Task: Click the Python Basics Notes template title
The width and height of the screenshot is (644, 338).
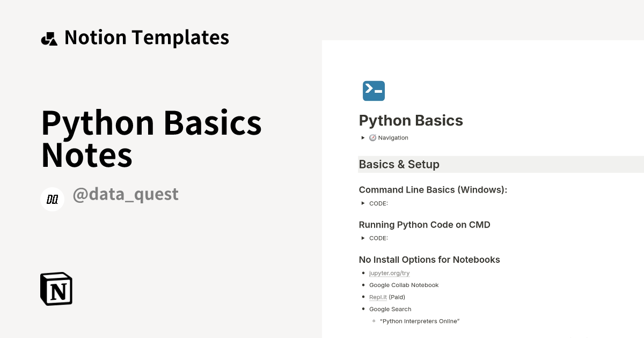Action: [152, 138]
